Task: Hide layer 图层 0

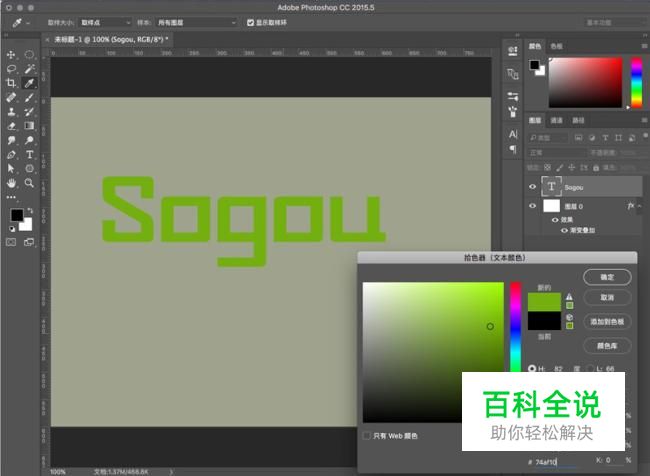Action: click(x=533, y=206)
